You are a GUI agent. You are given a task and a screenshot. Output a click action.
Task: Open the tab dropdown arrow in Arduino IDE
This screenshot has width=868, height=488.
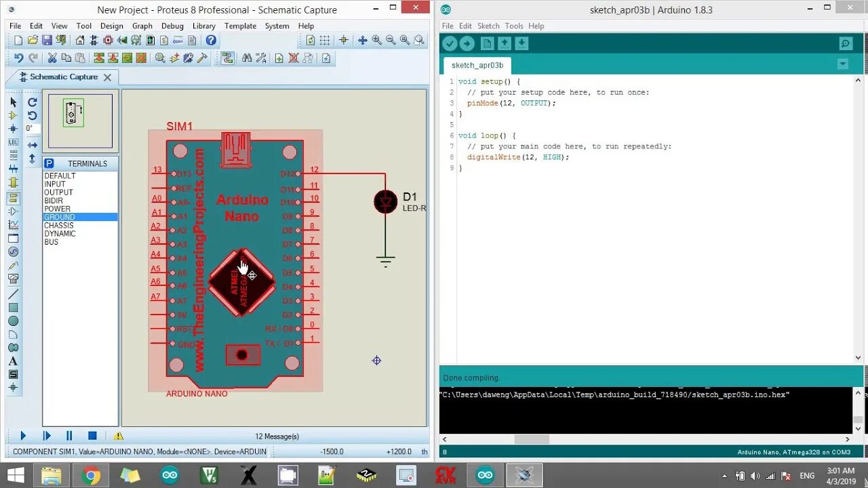pos(843,64)
